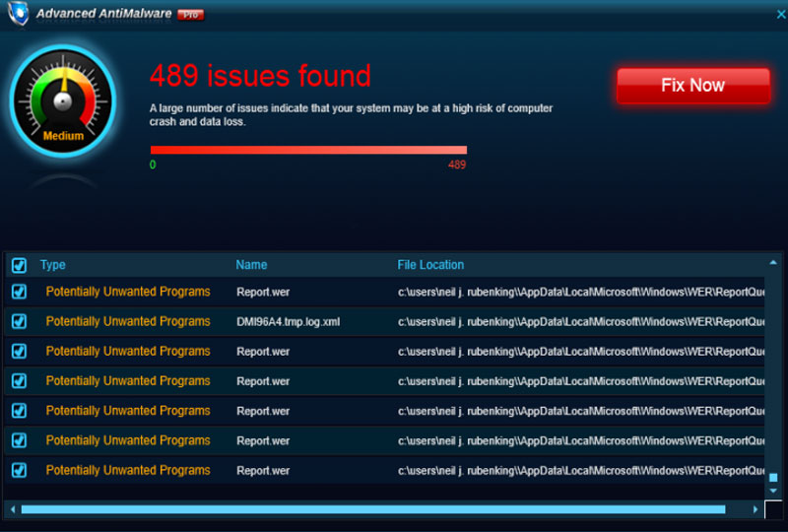Sort results by the Name column
Viewport: 788px width, 532px height.
pos(251,265)
